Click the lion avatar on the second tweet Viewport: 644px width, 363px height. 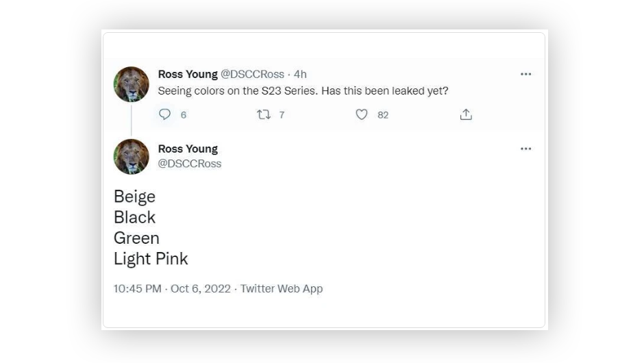132,156
